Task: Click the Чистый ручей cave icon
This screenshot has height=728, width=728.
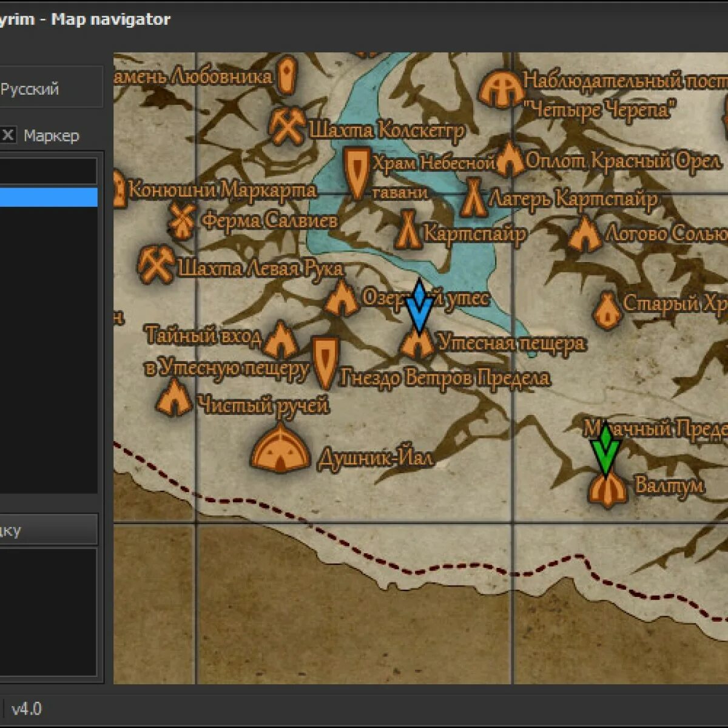Action: point(174,397)
